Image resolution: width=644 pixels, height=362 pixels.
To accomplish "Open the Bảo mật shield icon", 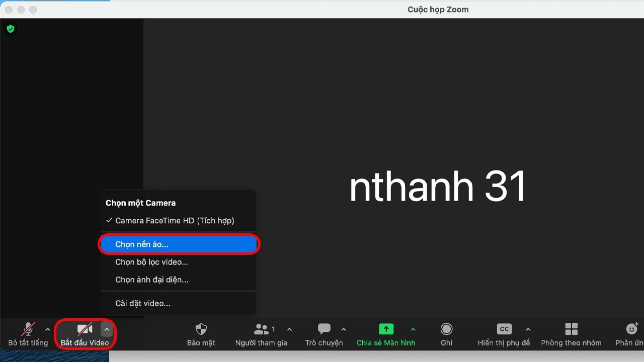I will coord(201,329).
